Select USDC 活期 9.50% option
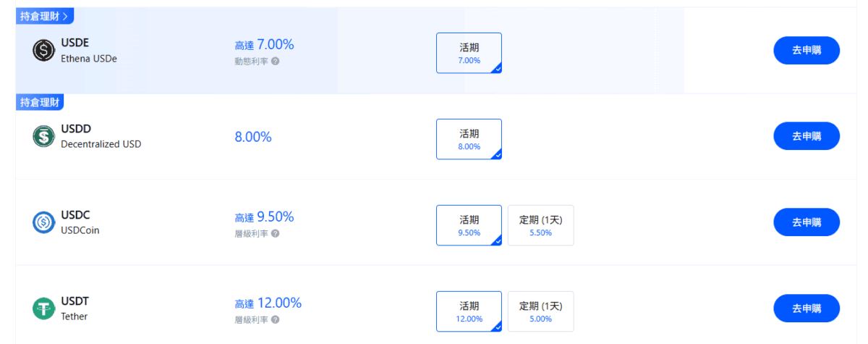Screen dimensions: 868x344 pyautogui.click(x=469, y=225)
